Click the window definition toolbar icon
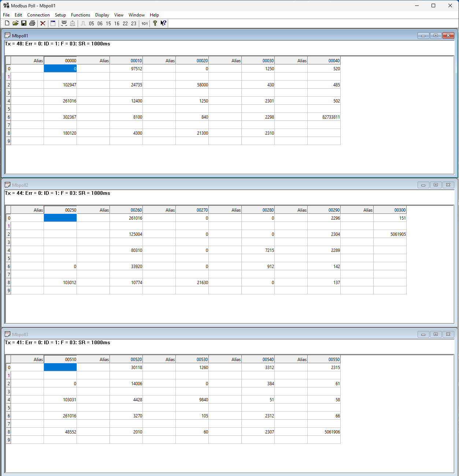The width and height of the screenshot is (459, 476). tap(53, 23)
